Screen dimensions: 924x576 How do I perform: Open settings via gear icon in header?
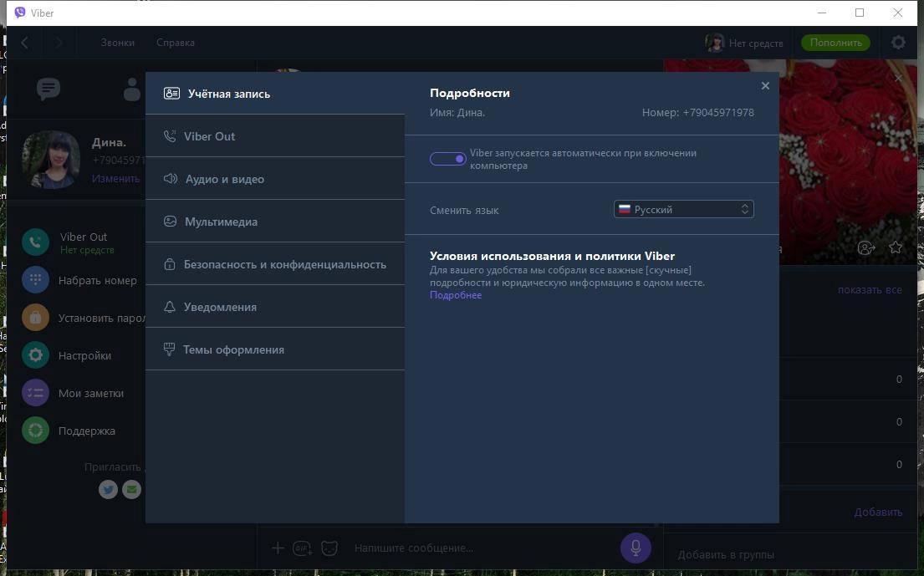(898, 43)
